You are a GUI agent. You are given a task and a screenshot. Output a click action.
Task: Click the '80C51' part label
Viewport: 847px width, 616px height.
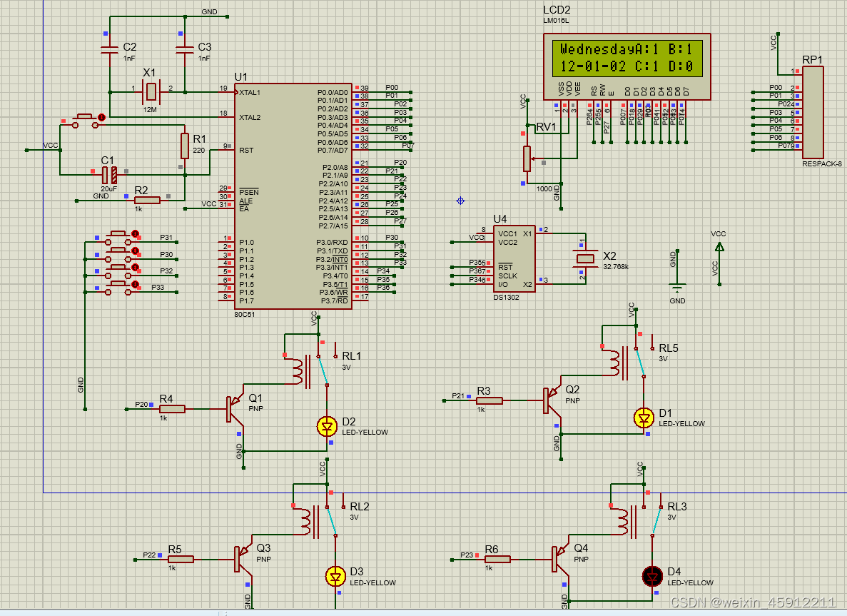[x=245, y=315]
